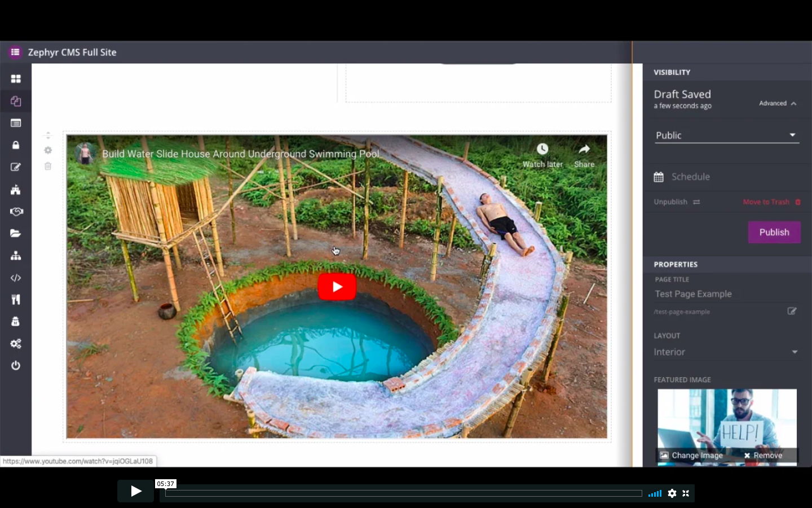
Task: Open the handshake icon in sidebar
Action: [16, 212]
